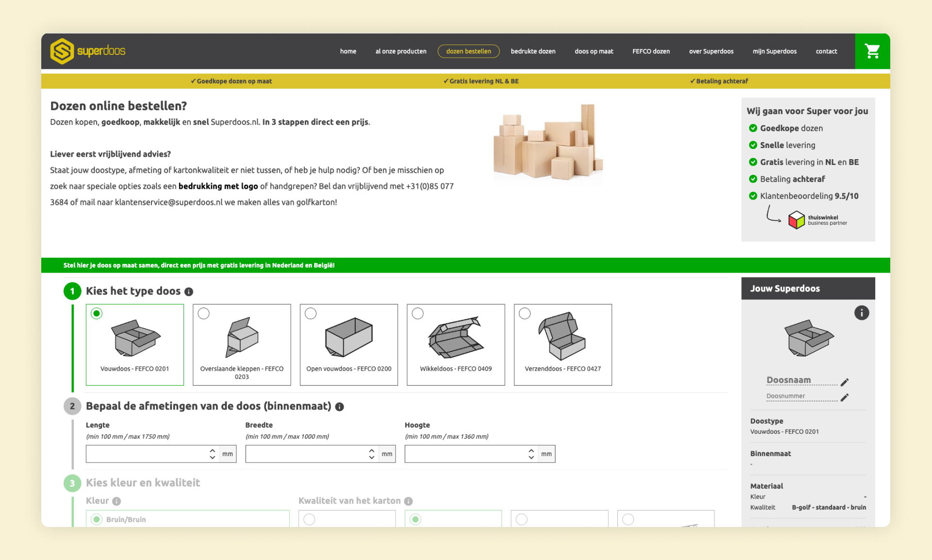Open dozen bestellen menu item
932x560 pixels.
468,51
